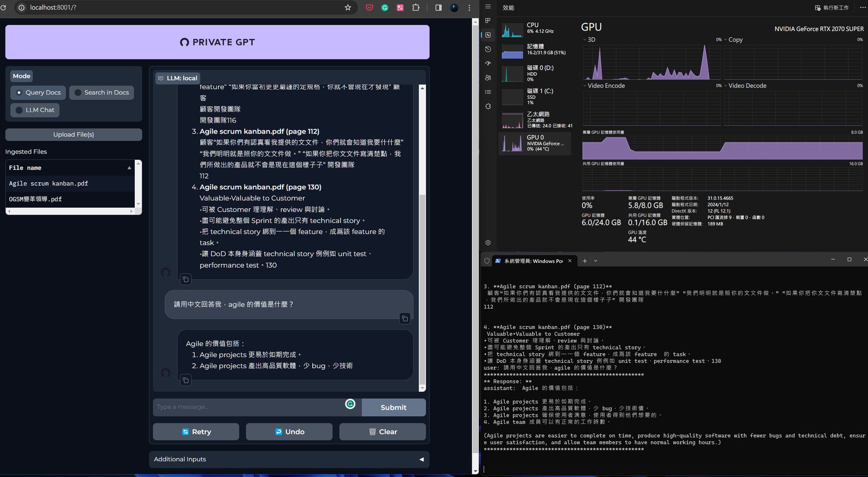
Task: Reload the localhost page
Action: (x=4, y=8)
